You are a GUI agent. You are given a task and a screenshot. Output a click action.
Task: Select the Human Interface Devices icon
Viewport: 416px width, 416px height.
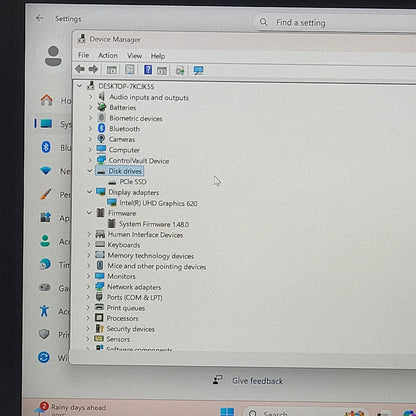click(100, 234)
